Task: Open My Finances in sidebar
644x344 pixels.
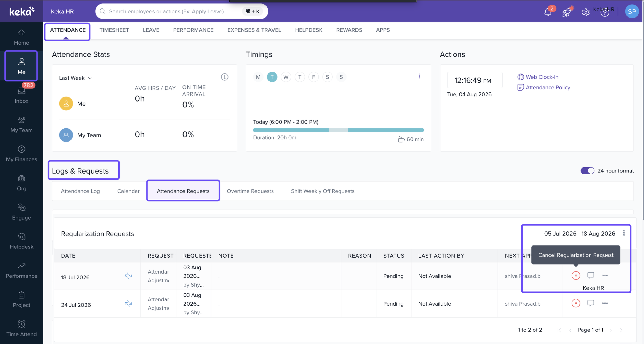Action: (21, 154)
